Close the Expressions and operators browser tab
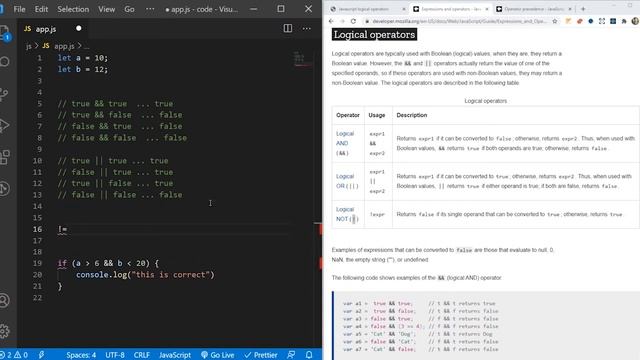The image size is (640, 360). click(487, 9)
